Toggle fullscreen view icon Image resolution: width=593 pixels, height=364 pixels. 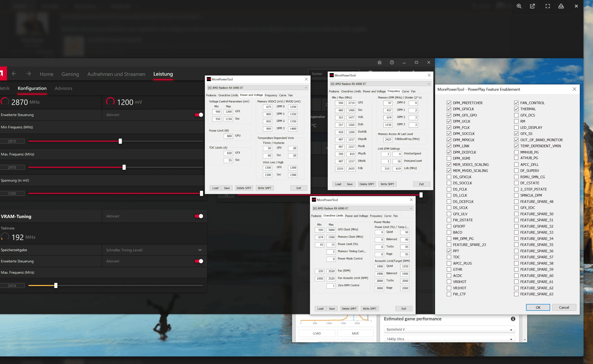pos(548,6)
